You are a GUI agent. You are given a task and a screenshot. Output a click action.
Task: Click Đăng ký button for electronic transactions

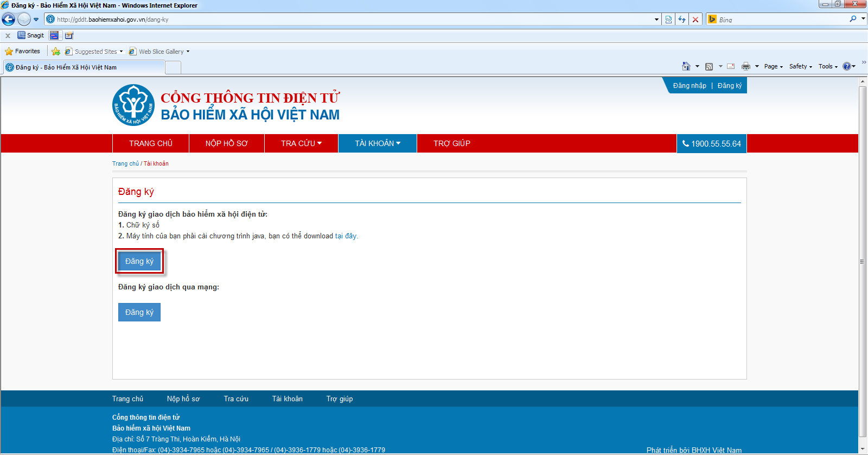139,261
